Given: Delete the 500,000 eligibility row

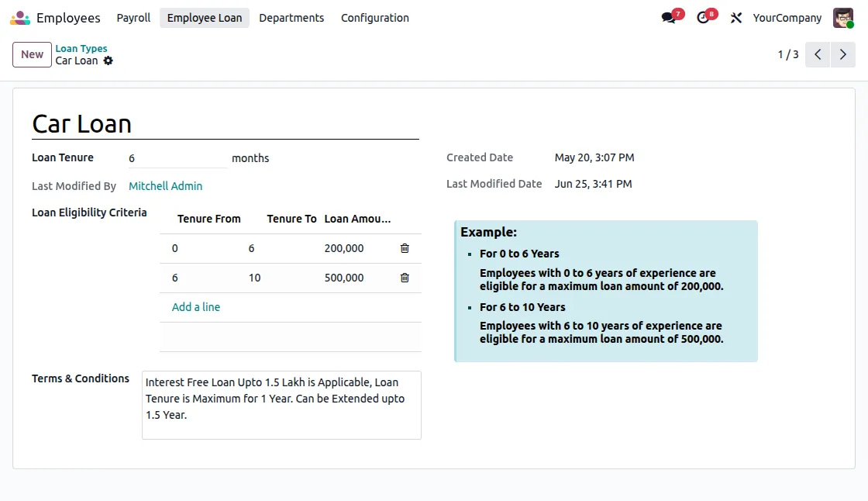Looking at the screenshot, I should click(405, 278).
